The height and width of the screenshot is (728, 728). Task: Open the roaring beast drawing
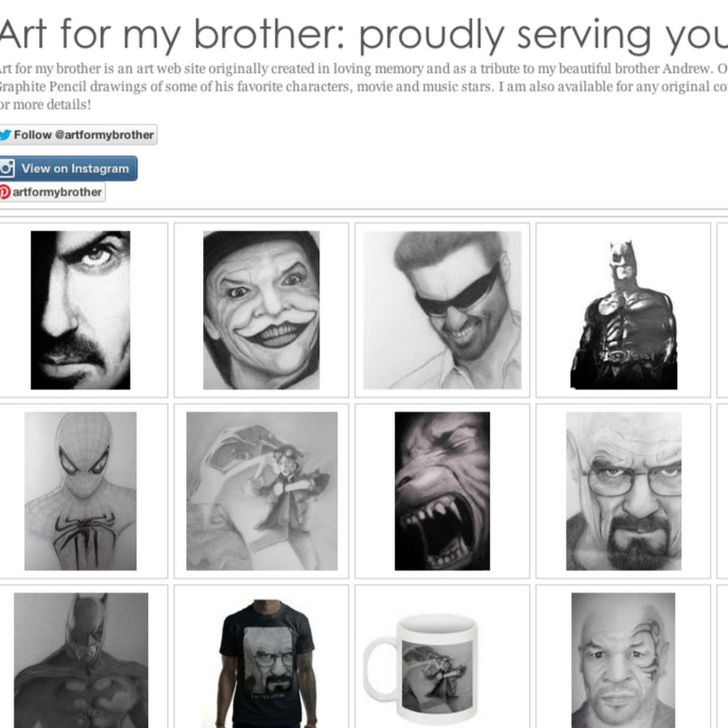tap(442, 491)
